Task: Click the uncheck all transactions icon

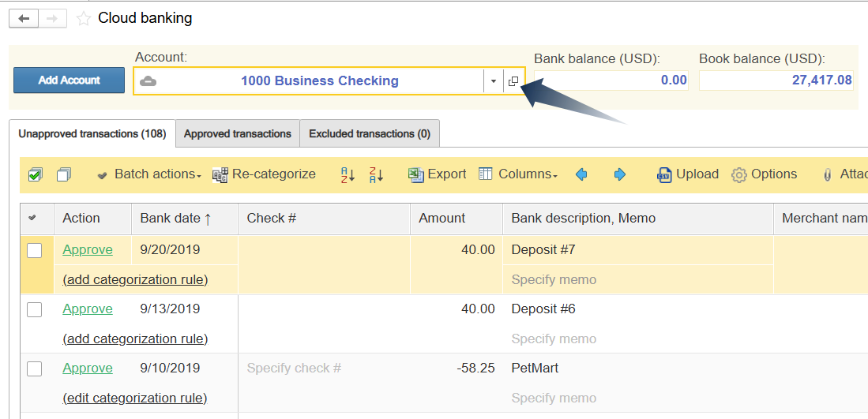Action: point(65,174)
